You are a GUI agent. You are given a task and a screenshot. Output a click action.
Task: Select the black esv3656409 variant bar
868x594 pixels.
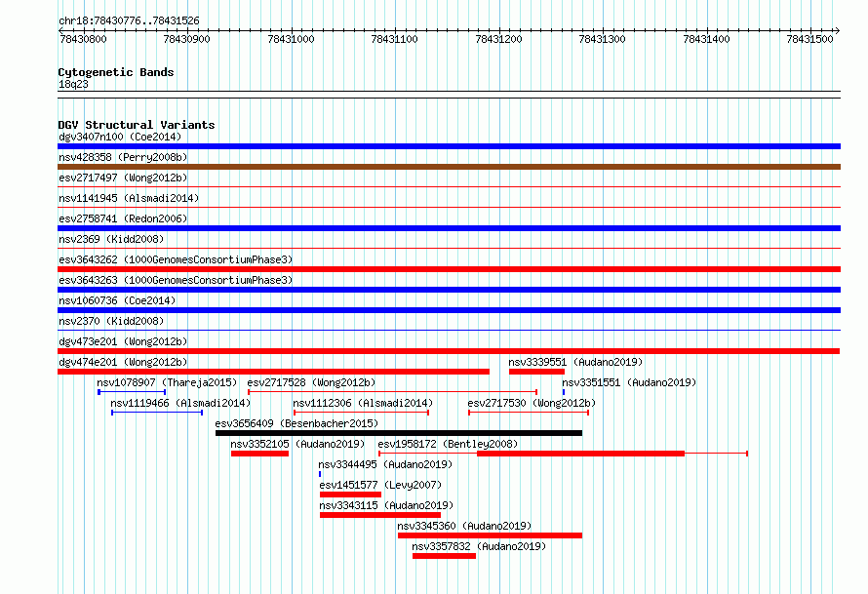(399, 433)
